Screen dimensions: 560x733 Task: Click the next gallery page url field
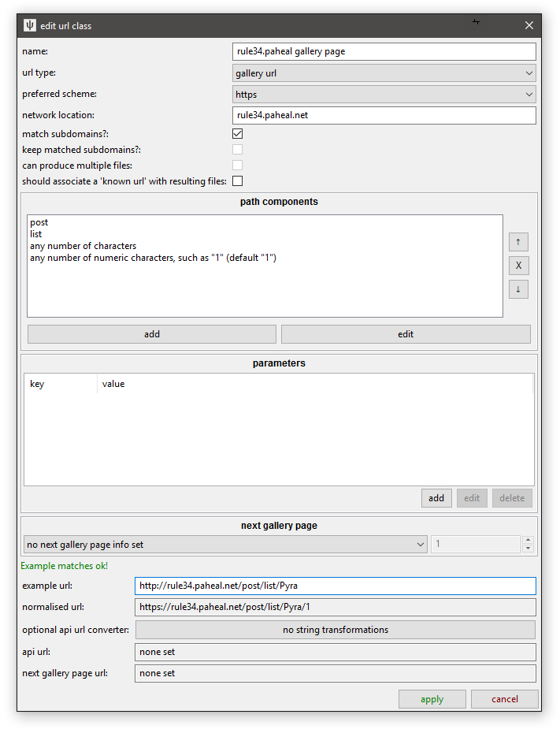coord(336,673)
